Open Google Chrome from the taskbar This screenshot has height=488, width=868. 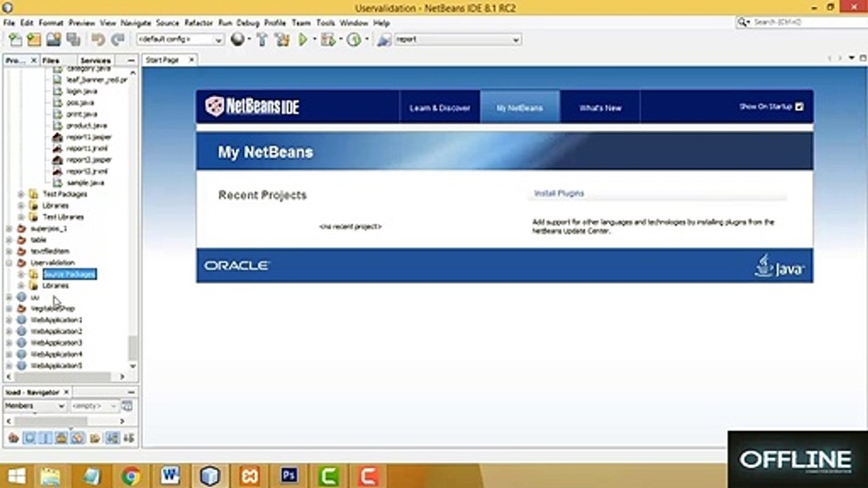[131, 476]
